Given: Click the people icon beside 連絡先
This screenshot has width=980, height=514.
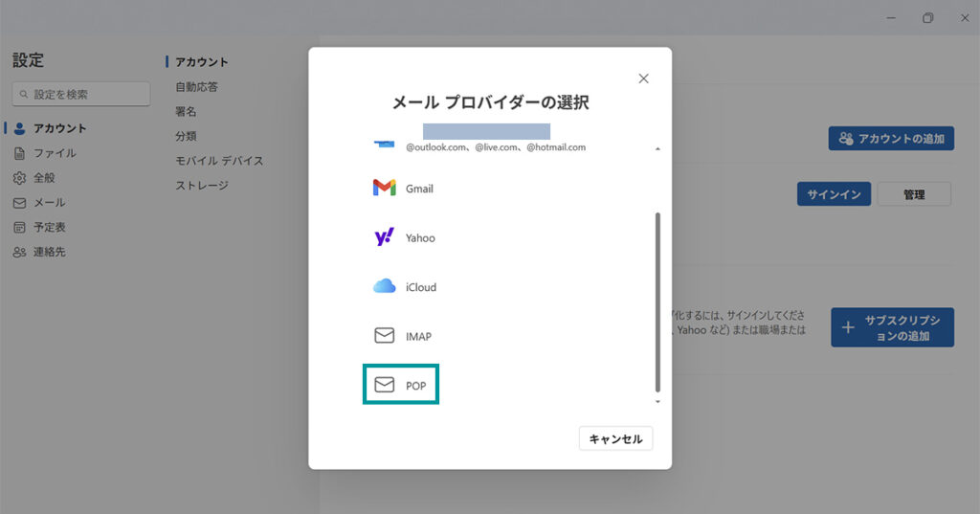Looking at the screenshot, I should 20,252.
